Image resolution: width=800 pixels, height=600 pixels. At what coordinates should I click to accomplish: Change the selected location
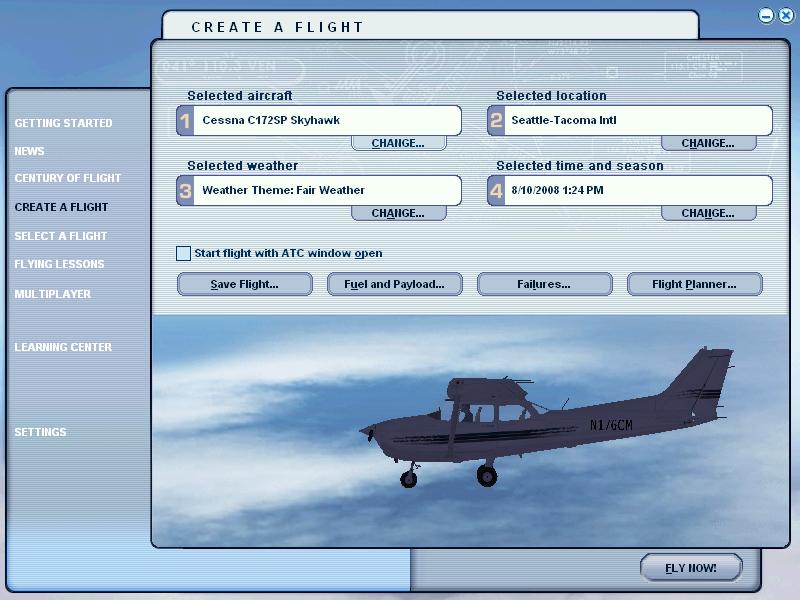pos(709,143)
